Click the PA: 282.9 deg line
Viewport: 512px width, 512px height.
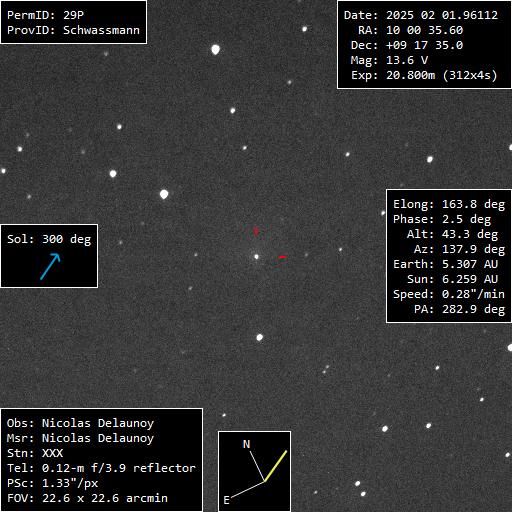click(459, 309)
